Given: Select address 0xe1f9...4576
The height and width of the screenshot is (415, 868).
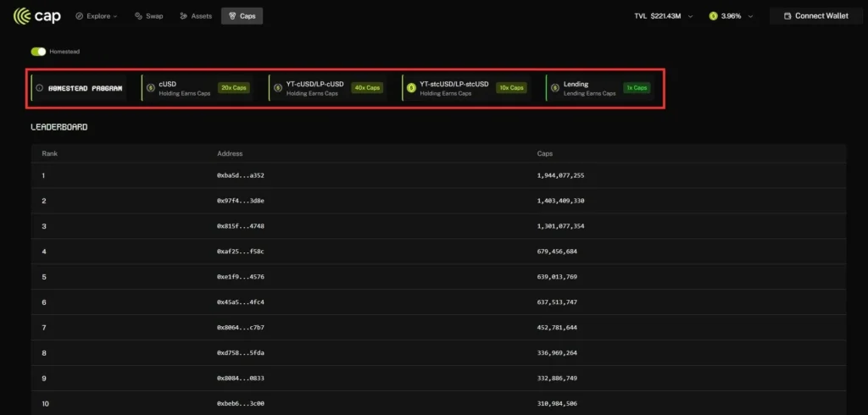Looking at the screenshot, I should click(241, 277).
